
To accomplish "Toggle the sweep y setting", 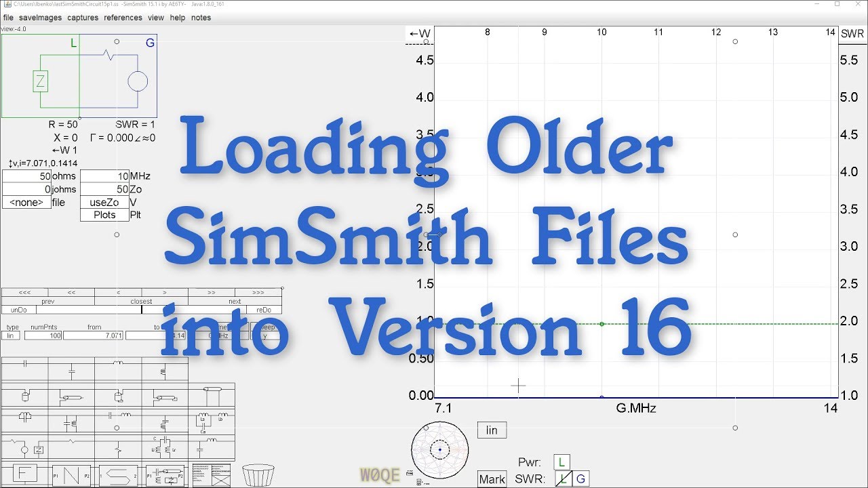I will click(265, 335).
